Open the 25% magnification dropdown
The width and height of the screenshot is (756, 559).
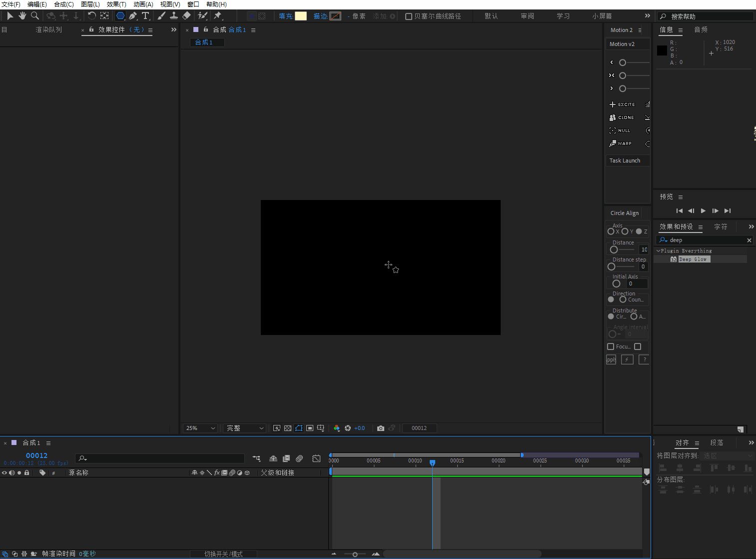pyautogui.click(x=200, y=428)
